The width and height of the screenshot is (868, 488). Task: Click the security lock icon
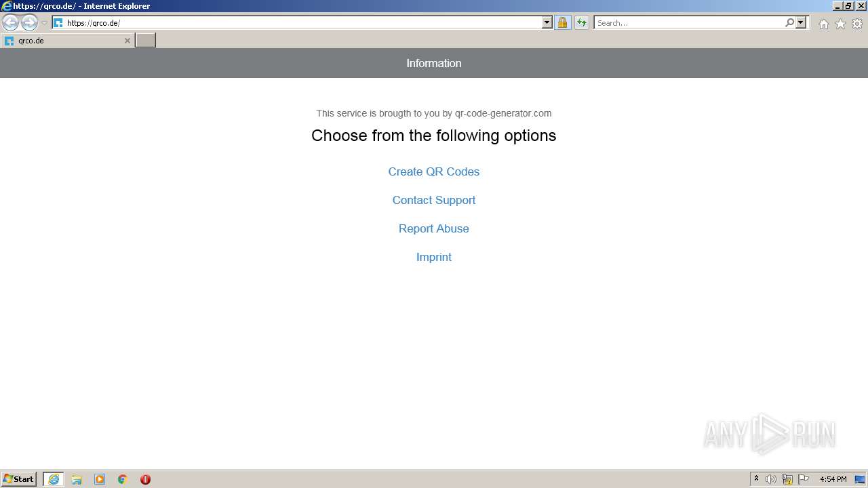[x=562, y=22]
